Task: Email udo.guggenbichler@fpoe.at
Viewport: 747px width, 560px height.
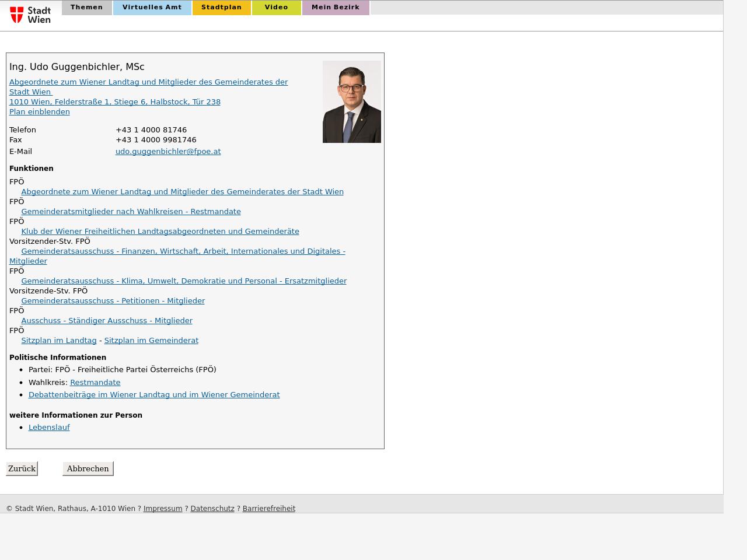Action: [x=168, y=152]
